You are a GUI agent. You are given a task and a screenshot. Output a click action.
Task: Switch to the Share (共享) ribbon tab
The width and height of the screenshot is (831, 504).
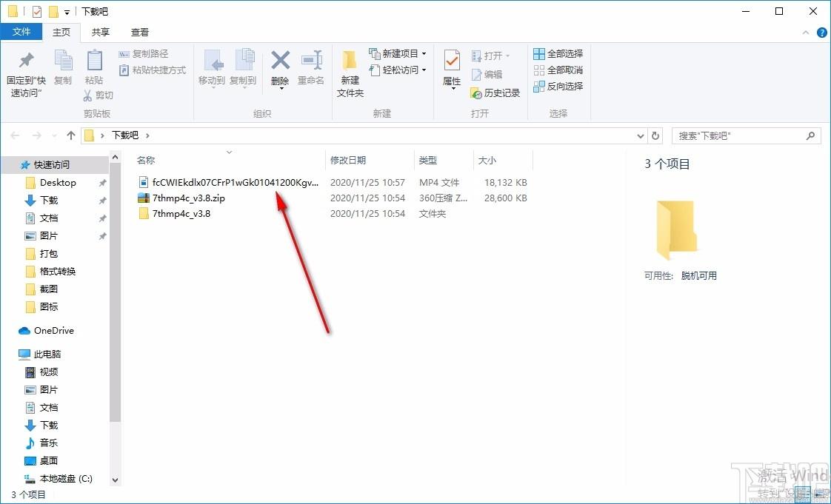100,32
